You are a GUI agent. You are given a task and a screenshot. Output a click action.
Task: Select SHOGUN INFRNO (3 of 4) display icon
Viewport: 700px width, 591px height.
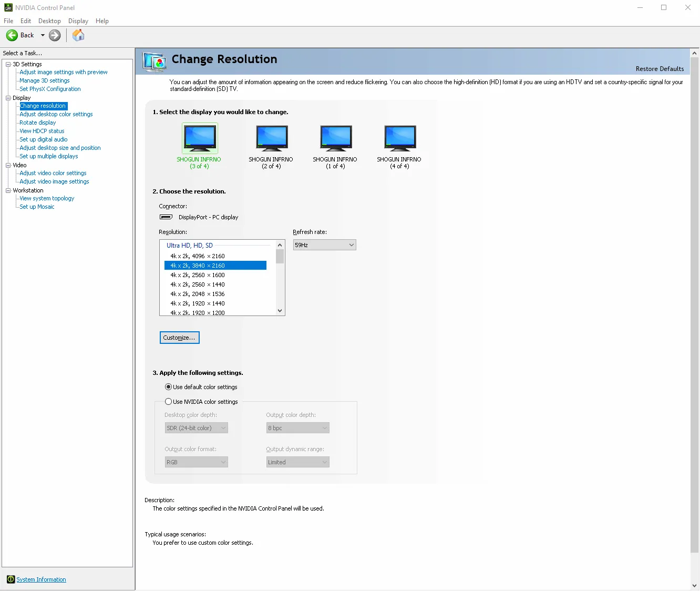coord(200,138)
